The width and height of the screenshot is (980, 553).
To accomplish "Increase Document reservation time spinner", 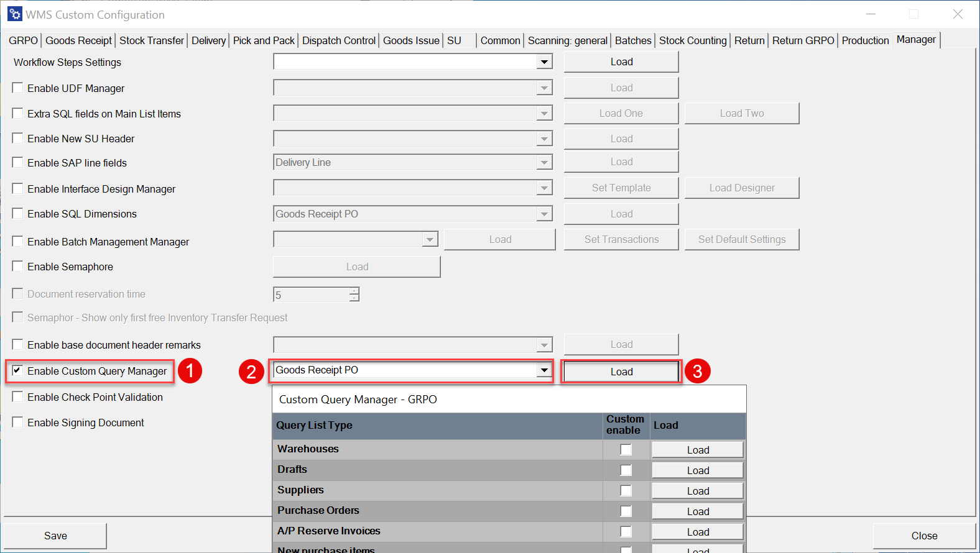I will [354, 291].
